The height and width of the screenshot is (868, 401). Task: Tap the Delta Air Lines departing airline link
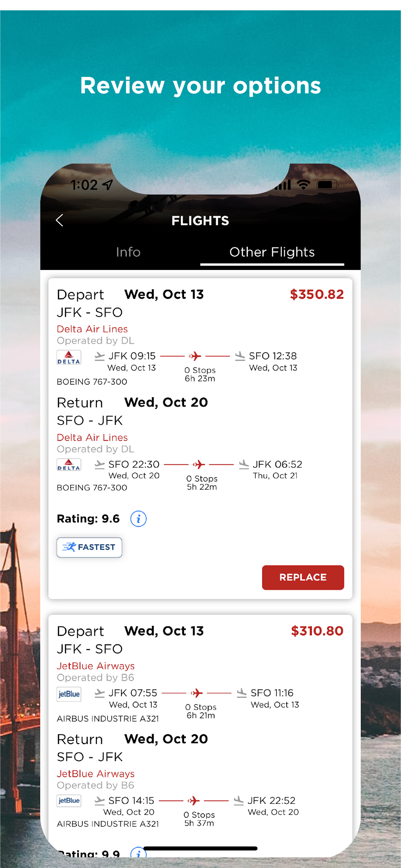pos(92,329)
